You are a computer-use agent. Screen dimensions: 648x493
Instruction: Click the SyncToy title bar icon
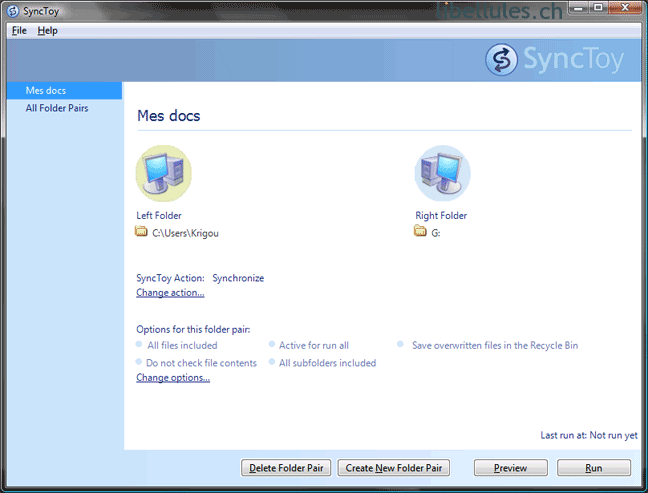pyautogui.click(x=13, y=11)
